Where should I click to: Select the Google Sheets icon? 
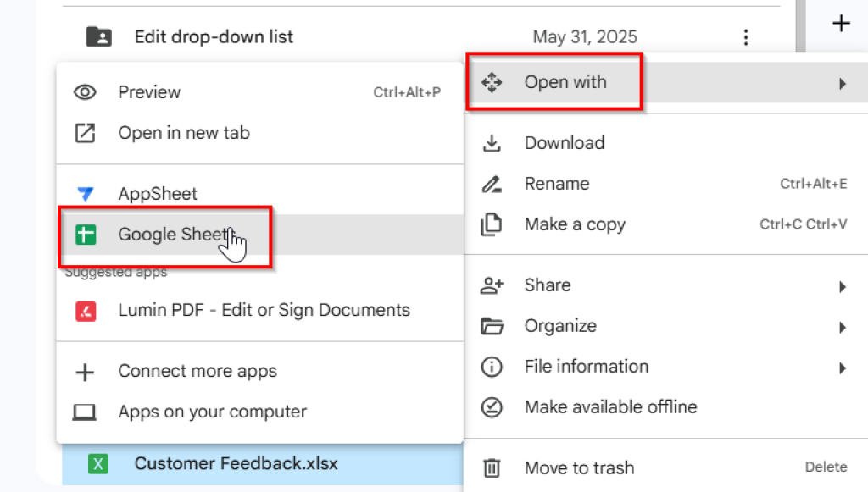(86, 235)
